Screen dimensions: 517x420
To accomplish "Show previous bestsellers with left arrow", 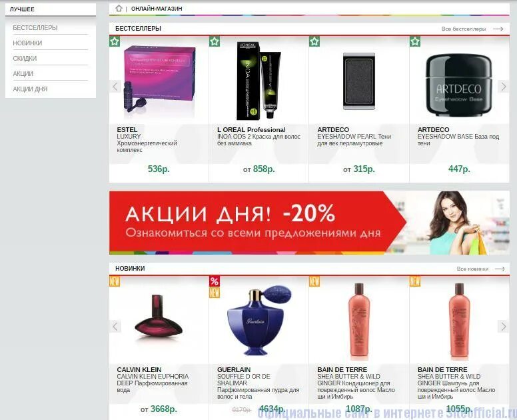I will click(x=115, y=87).
